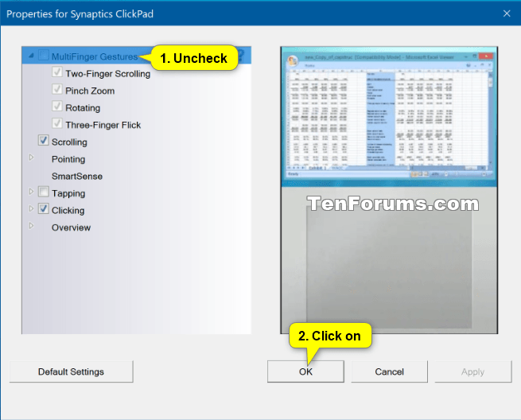521x420 pixels.
Task: Select the Scrolling tree item
Action: 69,142
